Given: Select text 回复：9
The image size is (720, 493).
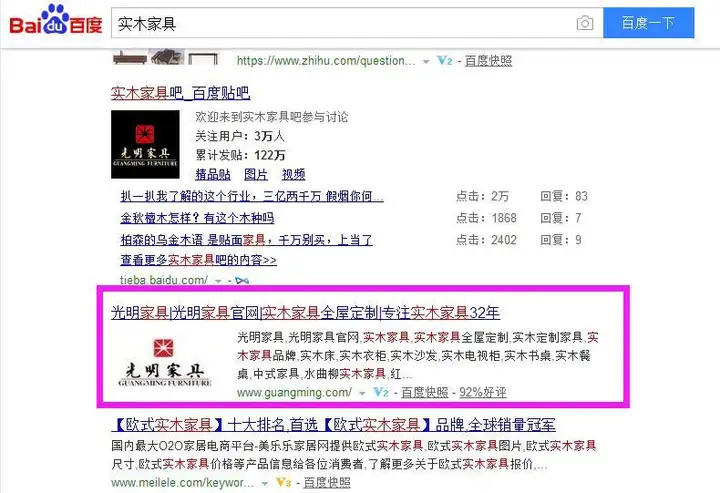Looking at the screenshot, I should [561, 240].
